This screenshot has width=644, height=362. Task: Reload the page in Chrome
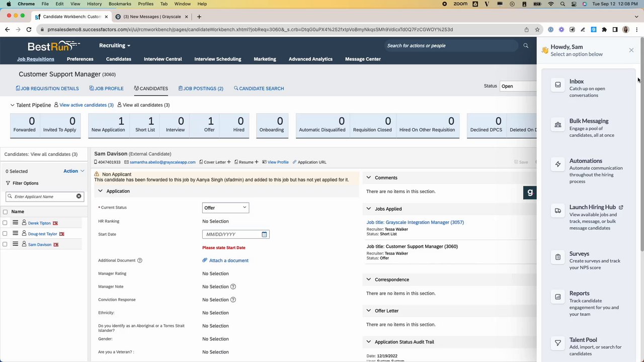(x=29, y=30)
